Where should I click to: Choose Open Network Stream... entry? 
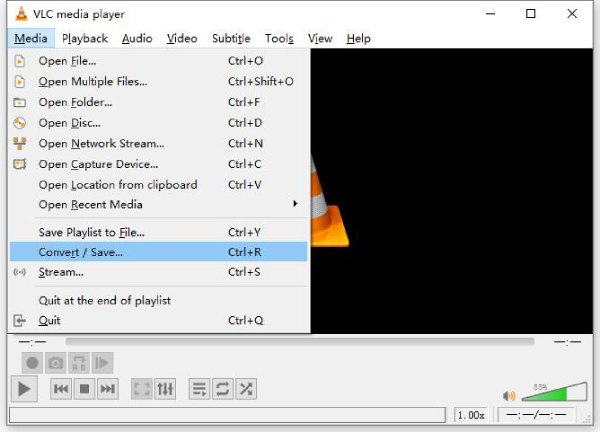(158, 143)
